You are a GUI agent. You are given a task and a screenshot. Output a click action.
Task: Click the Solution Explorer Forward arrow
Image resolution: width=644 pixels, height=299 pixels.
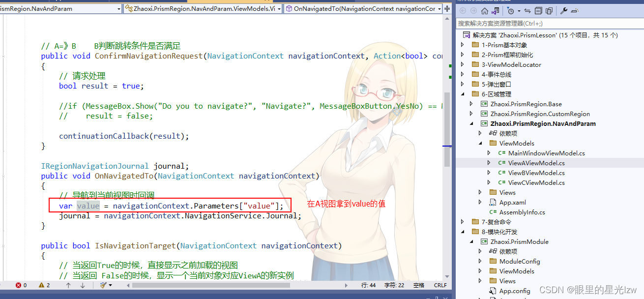(473, 11)
